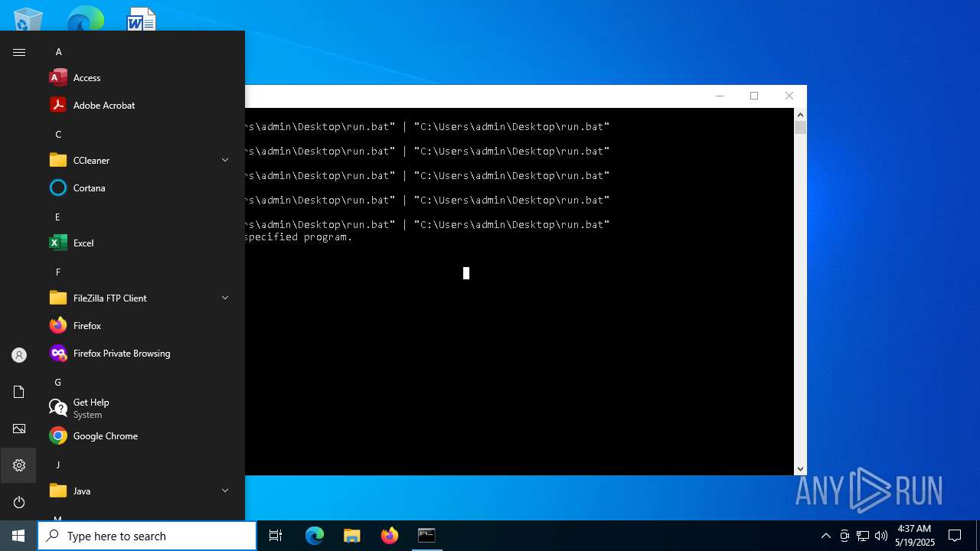
Task: Open user account icon in Start sidebar
Action: (x=19, y=355)
